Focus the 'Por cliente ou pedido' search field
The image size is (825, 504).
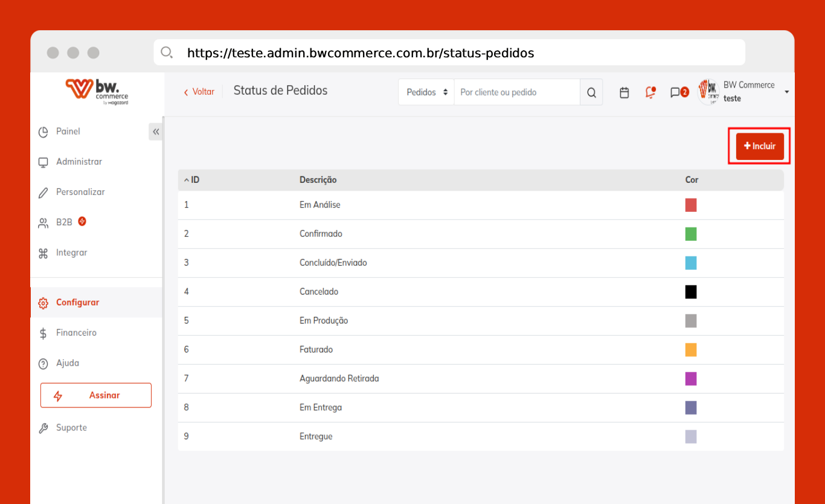coord(516,92)
